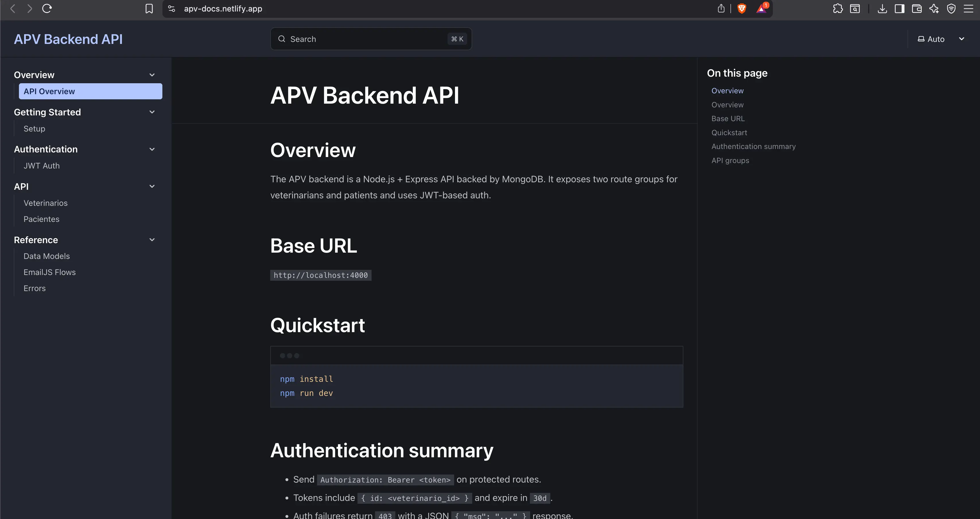The image size is (980, 519).
Task: Collapse the Authentication sidebar section
Action: click(x=152, y=149)
